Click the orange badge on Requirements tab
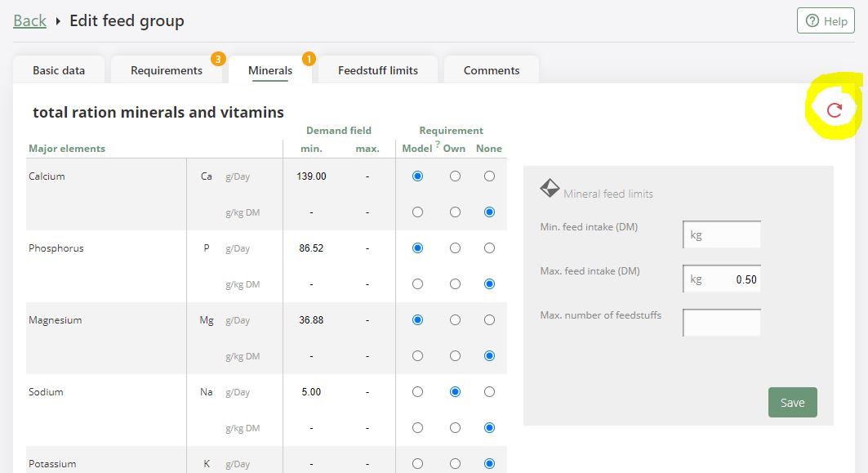This screenshot has height=473, width=868. pyautogui.click(x=217, y=59)
